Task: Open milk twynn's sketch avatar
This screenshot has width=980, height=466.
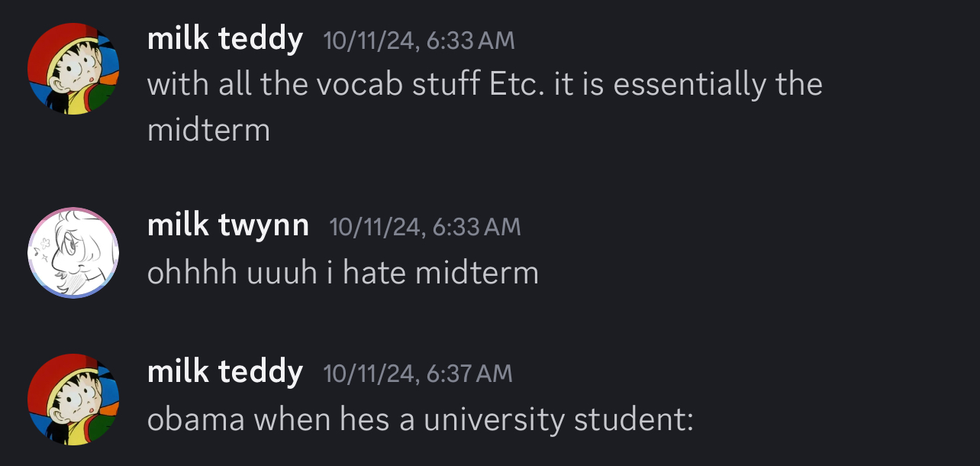Action: coord(73,253)
